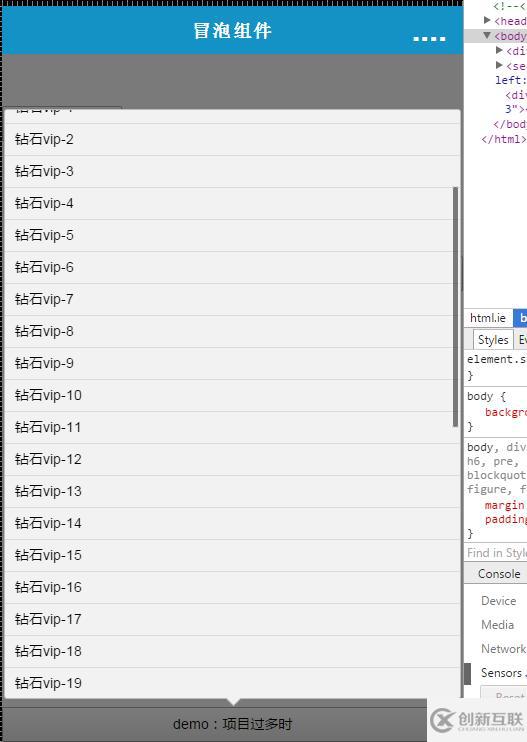This screenshot has height=742, width=527.
Task: Expand the head node in DOM tree
Action: (x=487, y=20)
